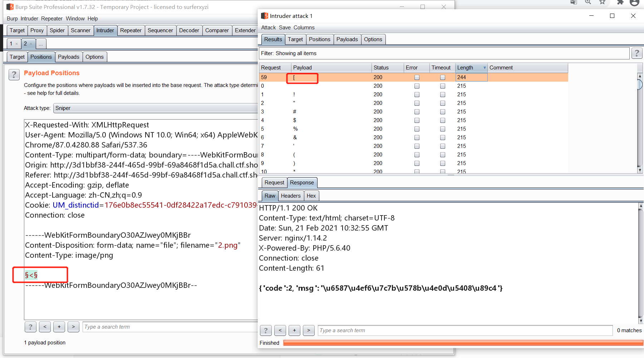Viewport: 644px width, 358px height.
Task: Toggle the Timeout checkbox for request 1
Action: point(443,95)
